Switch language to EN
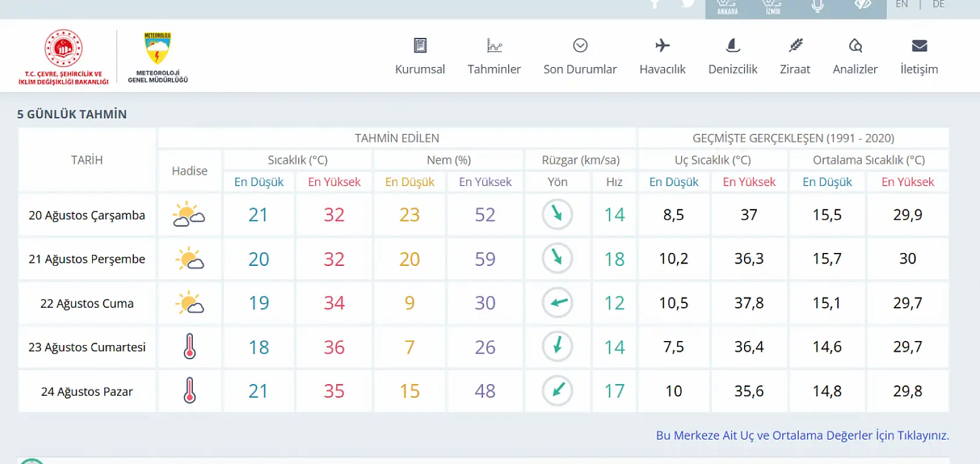 pyautogui.click(x=901, y=5)
